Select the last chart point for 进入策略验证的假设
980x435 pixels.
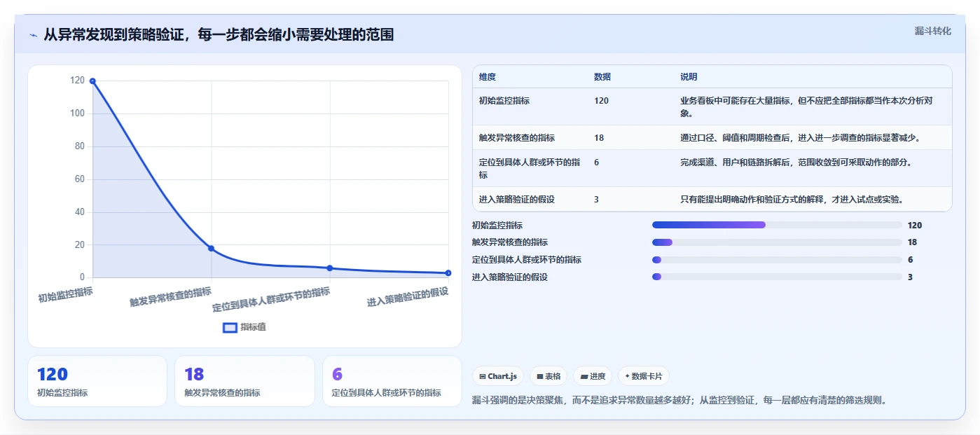448,273
